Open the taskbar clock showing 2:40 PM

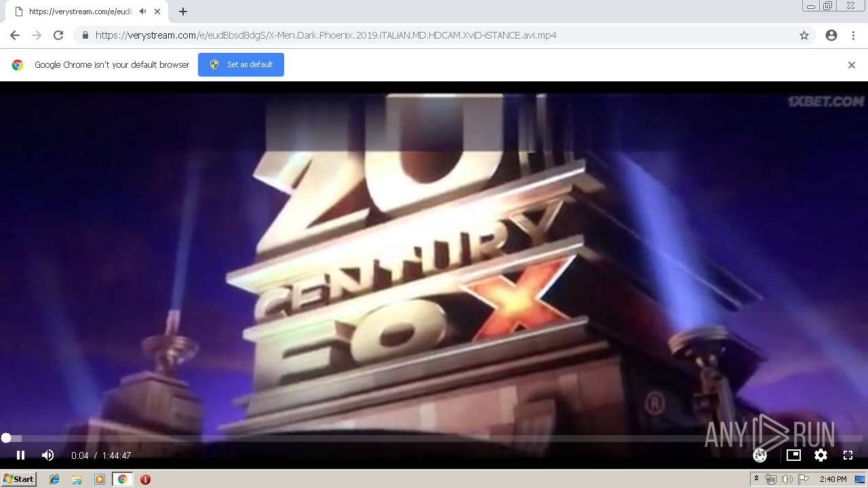(833, 479)
